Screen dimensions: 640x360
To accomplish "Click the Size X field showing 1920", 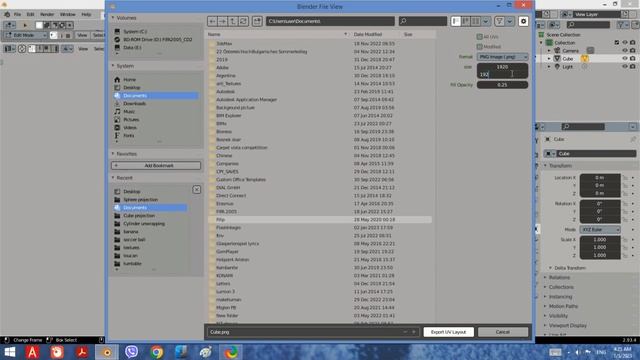I will point(502,67).
